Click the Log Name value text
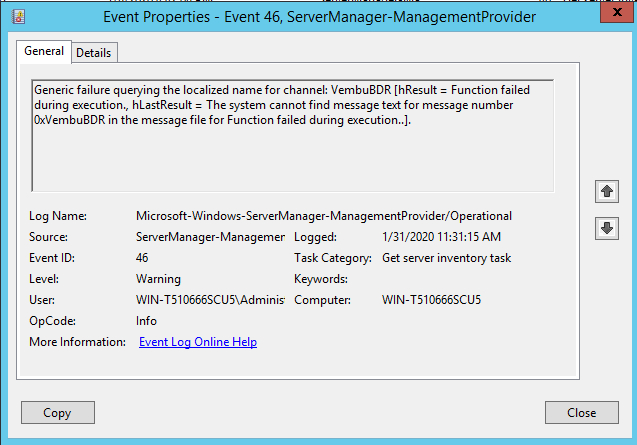 pos(324,216)
